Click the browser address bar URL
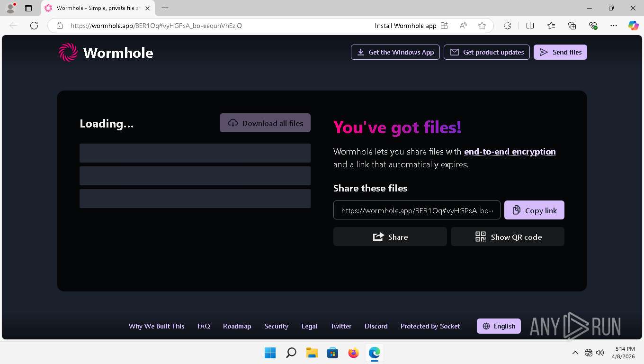The width and height of the screenshot is (644, 364). (156, 26)
